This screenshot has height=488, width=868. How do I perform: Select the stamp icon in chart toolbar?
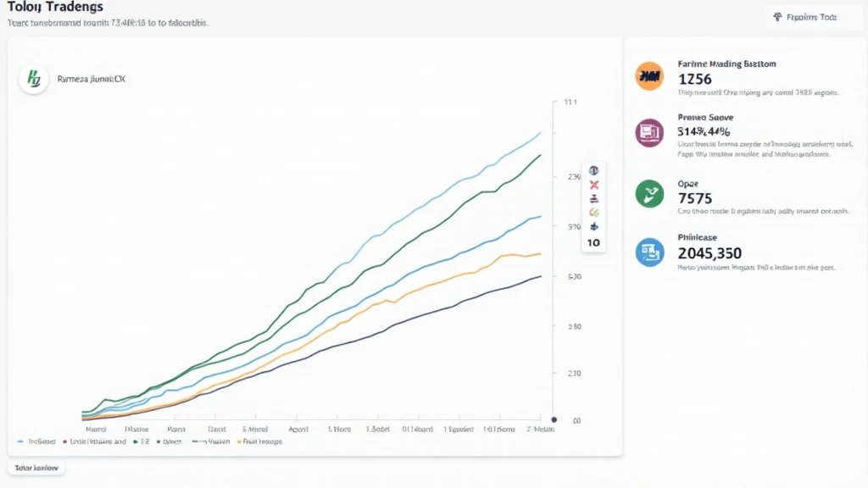click(593, 199)
